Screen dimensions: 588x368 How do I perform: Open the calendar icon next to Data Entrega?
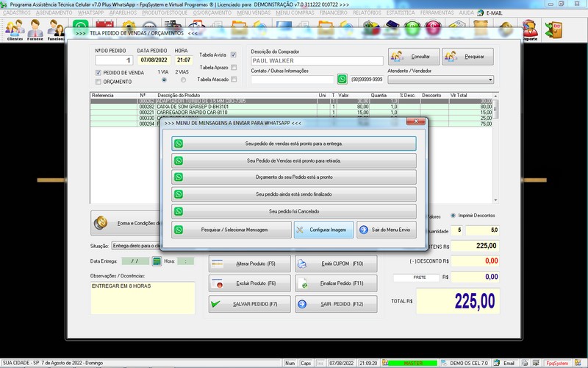[x=157, y=261]
